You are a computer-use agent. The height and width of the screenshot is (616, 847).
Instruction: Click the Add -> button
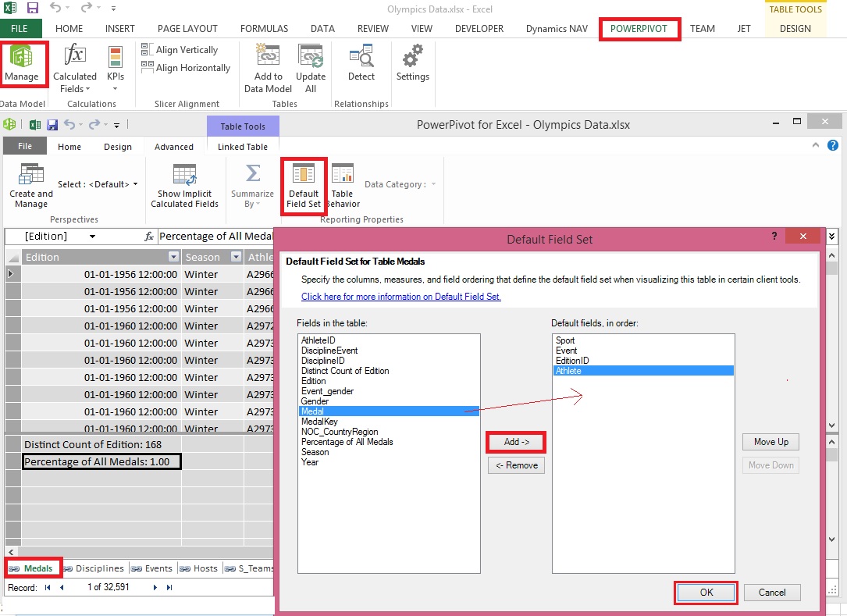[515, 442]
